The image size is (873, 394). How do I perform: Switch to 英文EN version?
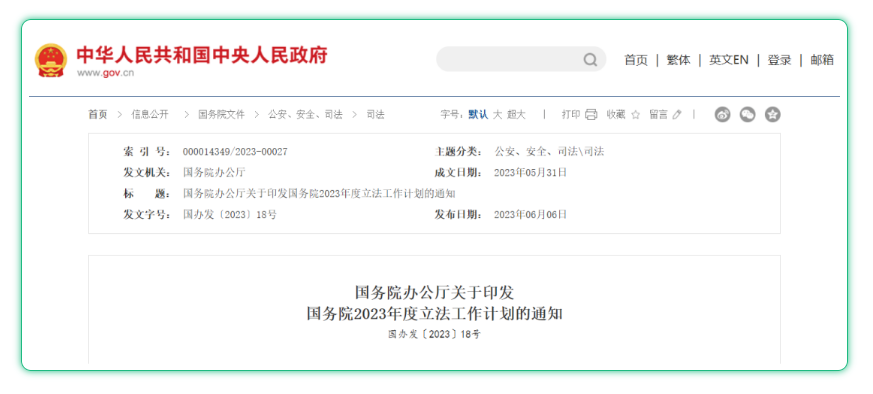click(x=729, y=60)
